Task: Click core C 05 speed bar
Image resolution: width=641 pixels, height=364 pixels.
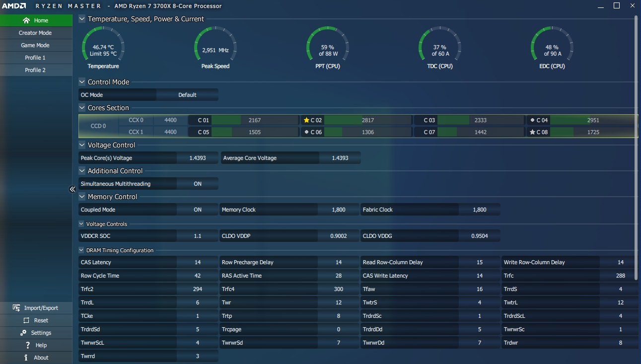Action: (x=255, y=132)
